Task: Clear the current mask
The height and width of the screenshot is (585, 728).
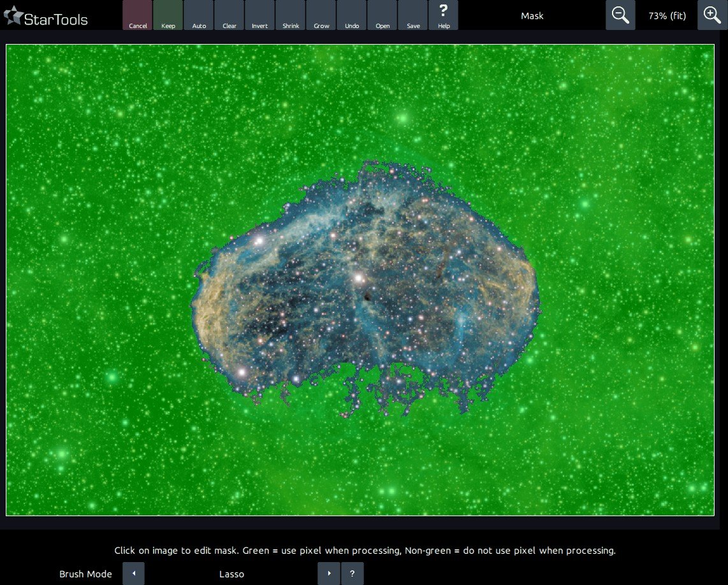Action: (229, 15)
